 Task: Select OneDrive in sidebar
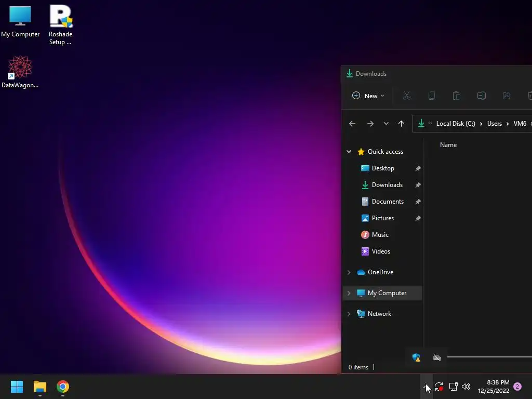[x=380, y=272]
